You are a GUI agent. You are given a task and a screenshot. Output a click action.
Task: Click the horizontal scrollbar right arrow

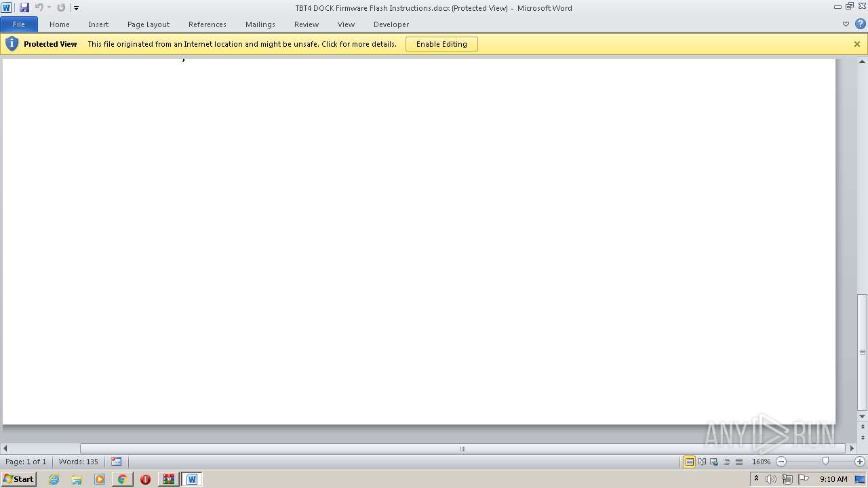point(852,448)
